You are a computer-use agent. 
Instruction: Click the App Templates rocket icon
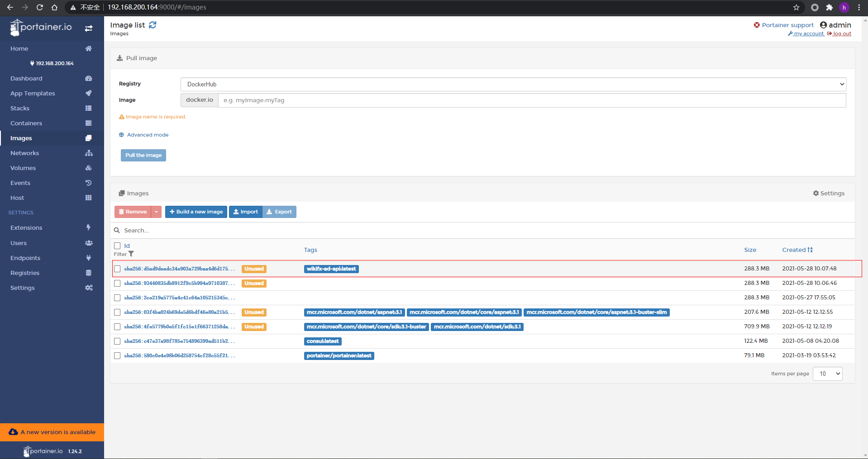tap(89, 93)
